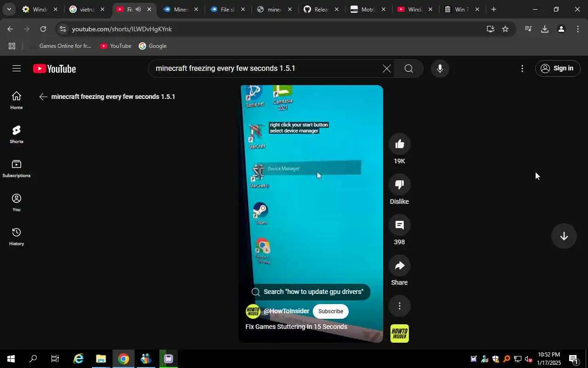
Task: Go back from search results arrow
Action: click(43, 97)
